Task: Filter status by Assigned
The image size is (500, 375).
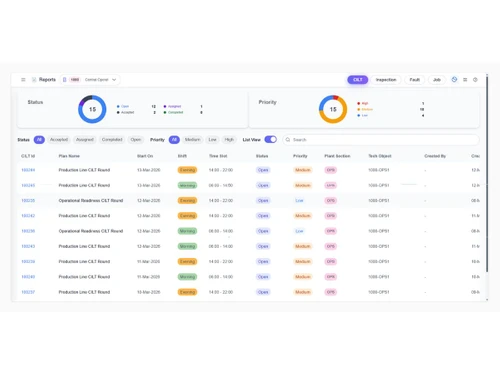Action: coord(85,140)
